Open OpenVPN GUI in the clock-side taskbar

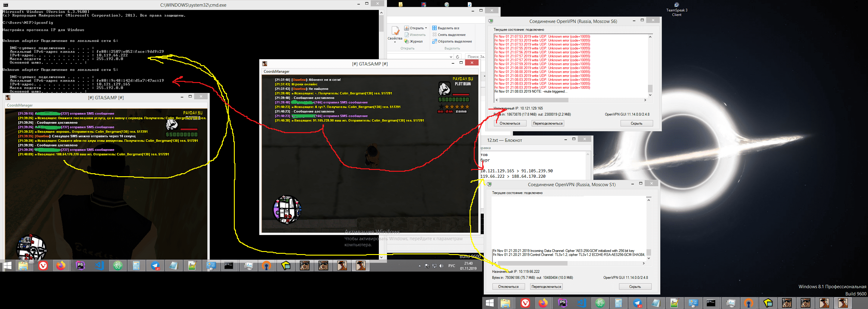(266, 266)
